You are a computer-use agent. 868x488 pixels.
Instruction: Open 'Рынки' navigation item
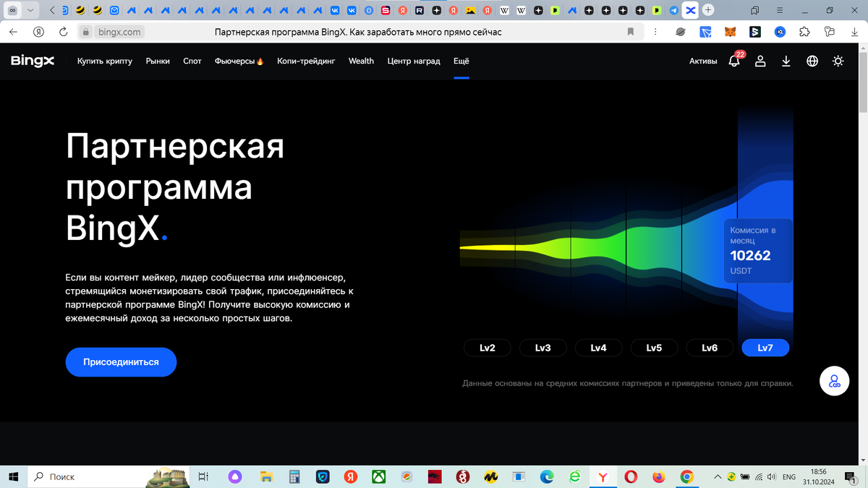(x=158, y=61)
